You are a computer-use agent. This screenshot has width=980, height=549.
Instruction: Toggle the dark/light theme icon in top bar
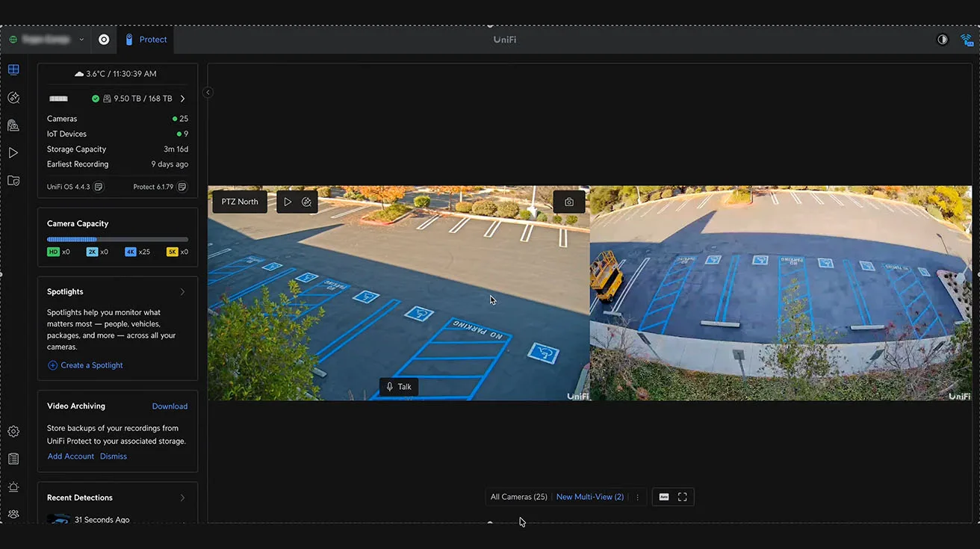pos(943,40)
